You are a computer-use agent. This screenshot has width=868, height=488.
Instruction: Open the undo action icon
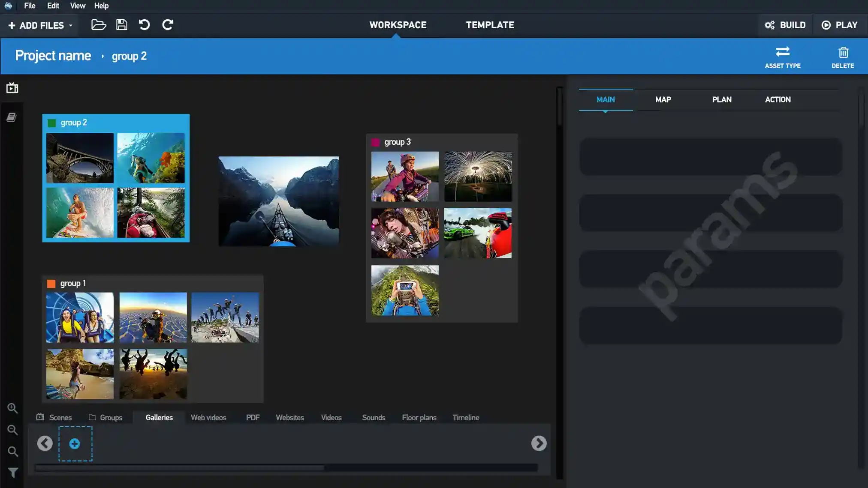(144, 25)
